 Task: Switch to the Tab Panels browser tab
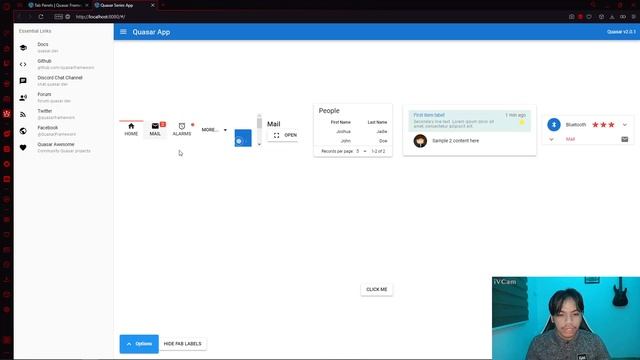pos(57,5)
